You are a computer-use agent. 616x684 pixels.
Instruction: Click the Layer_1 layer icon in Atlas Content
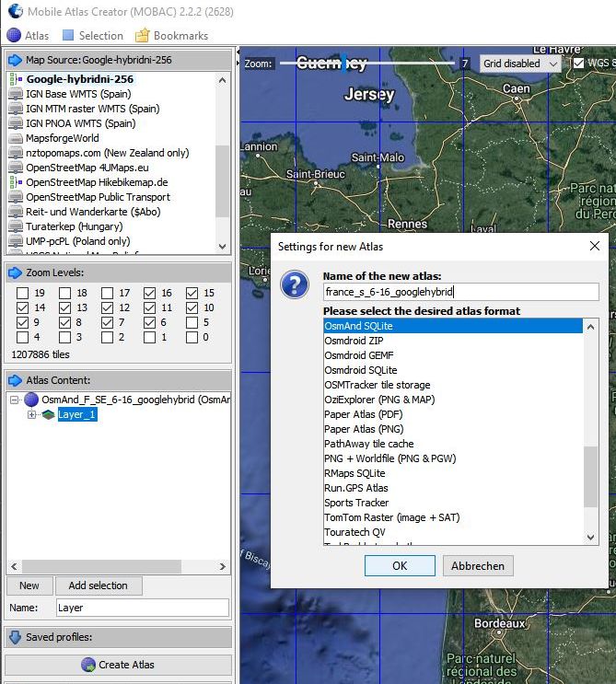tap(48, 415)
